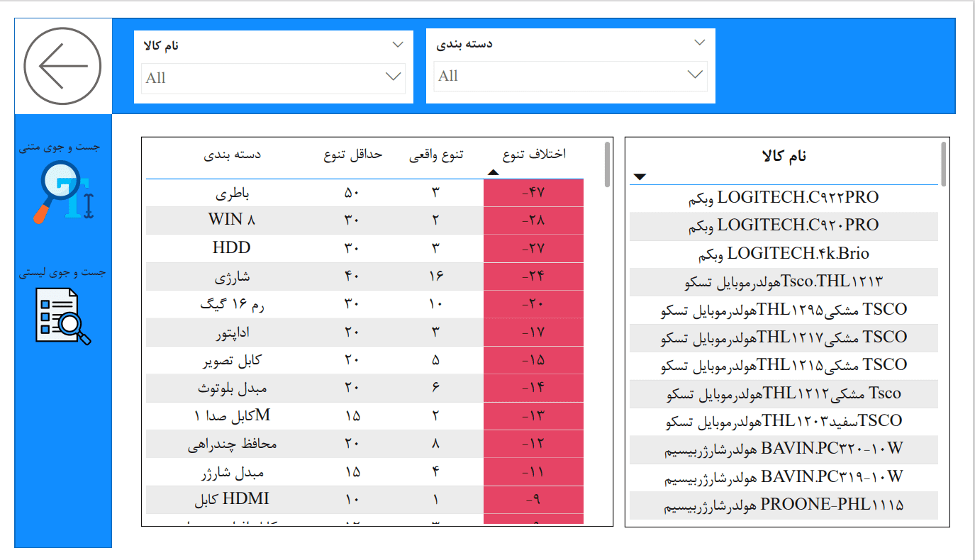The height and width of the screenshot is (560, 975).
Task: Click the ۴۰ minimum variety cell
Action: pyautogui.click(x=353, y=276)
